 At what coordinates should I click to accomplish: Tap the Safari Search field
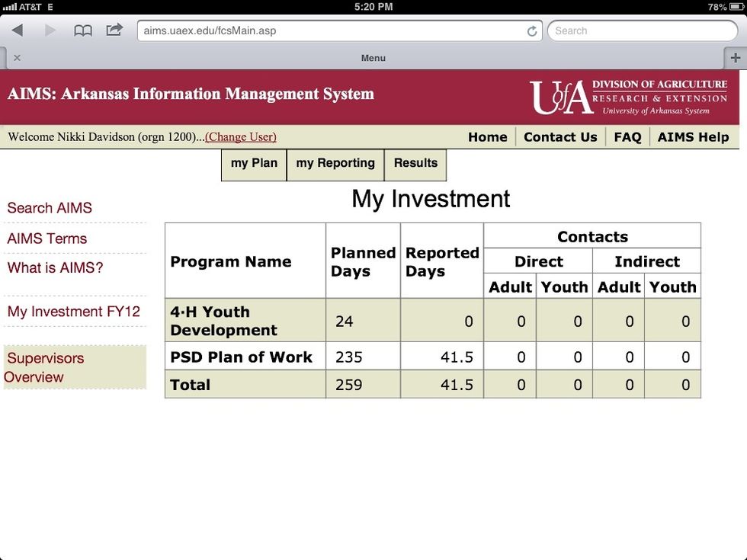(x=642, y=31)
